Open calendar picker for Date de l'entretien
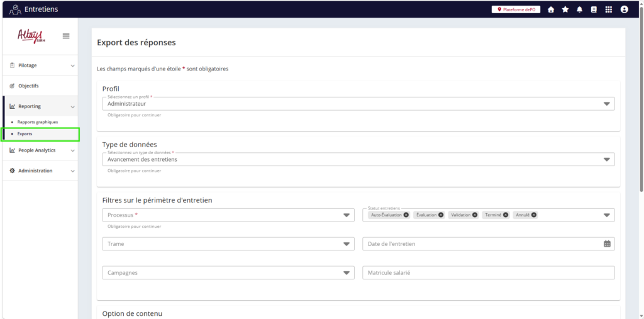Image resolution: width=644 pixels, height=319 pixels. 607,244
